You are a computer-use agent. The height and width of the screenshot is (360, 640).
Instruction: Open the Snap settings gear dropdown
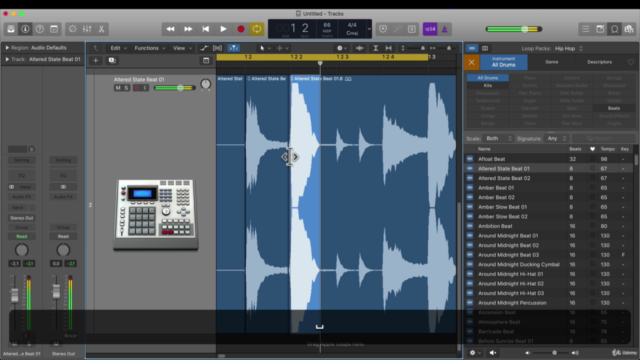pos(342,48)
